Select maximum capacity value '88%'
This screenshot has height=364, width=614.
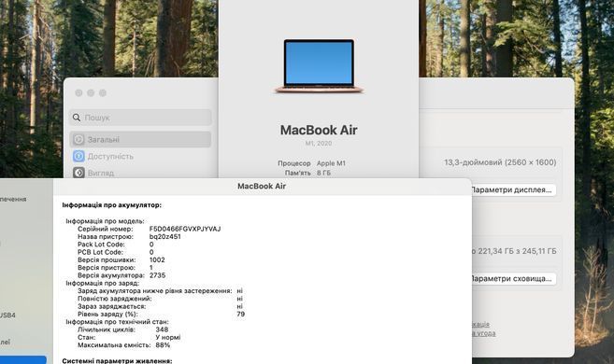pyautogui.click(x=163, y=344)
